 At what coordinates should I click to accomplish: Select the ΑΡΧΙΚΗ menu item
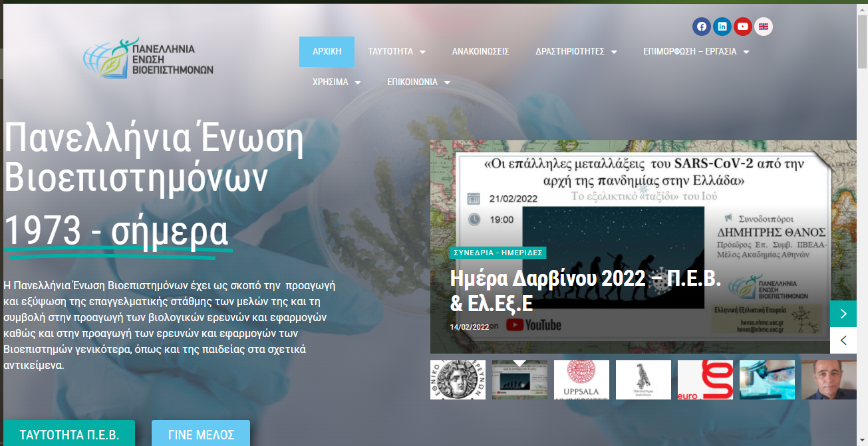click(327, 52)
